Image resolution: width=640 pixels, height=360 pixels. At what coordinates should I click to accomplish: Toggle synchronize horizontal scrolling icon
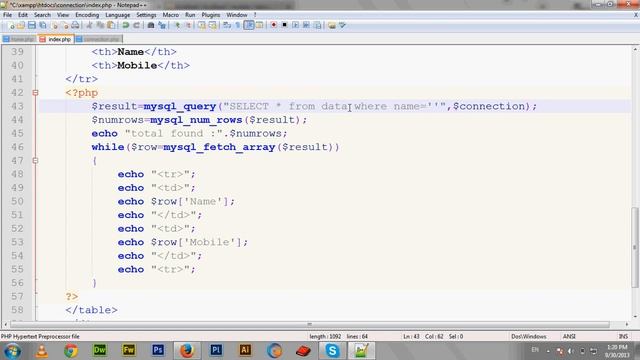pyautogui.click(x=213, y=25)
